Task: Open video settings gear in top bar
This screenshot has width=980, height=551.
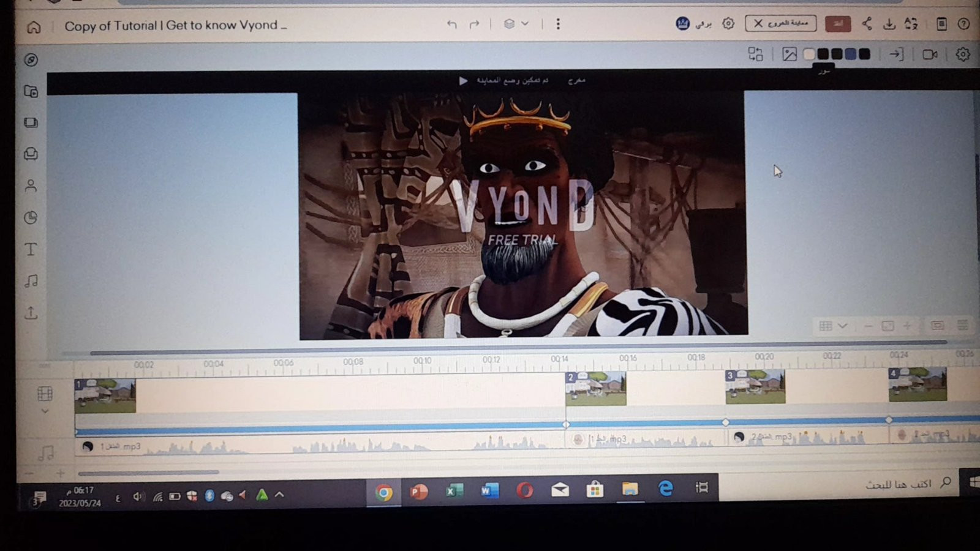Action: tap(728, 23)
